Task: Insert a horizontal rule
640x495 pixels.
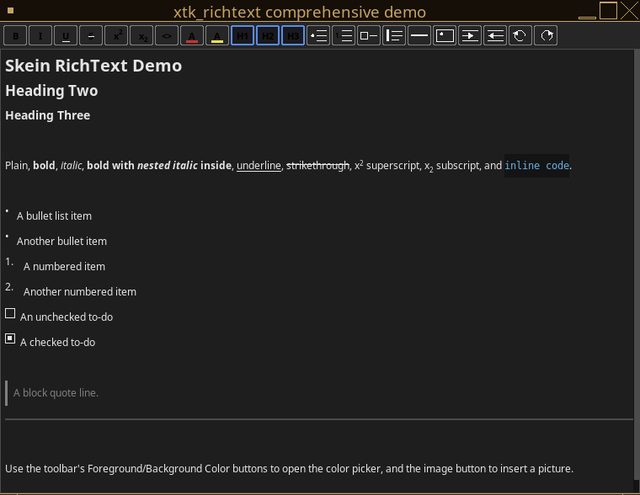Action: 420,36
